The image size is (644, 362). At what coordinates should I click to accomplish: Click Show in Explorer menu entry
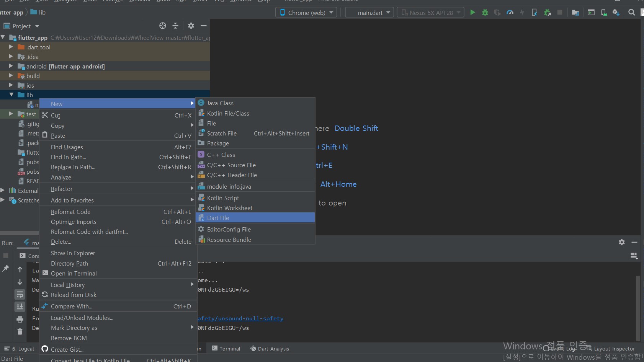click(x=118, y=253)
